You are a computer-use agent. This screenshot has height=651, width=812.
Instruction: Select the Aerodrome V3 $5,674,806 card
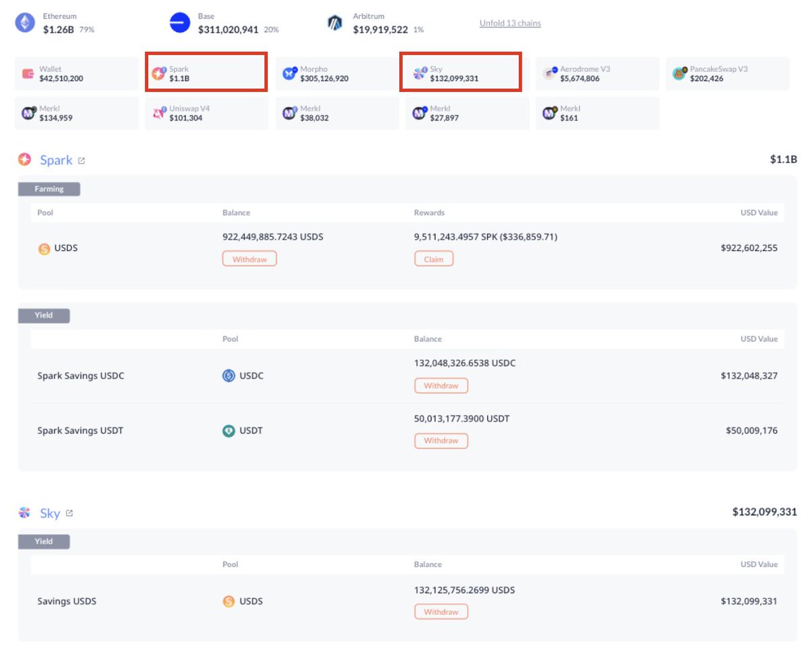(x=597, y=74)
